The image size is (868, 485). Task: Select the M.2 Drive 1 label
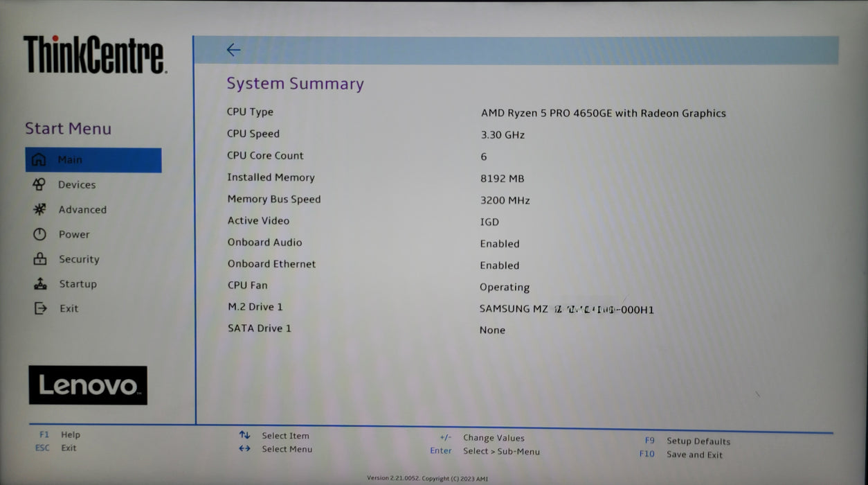click(255, 307)
